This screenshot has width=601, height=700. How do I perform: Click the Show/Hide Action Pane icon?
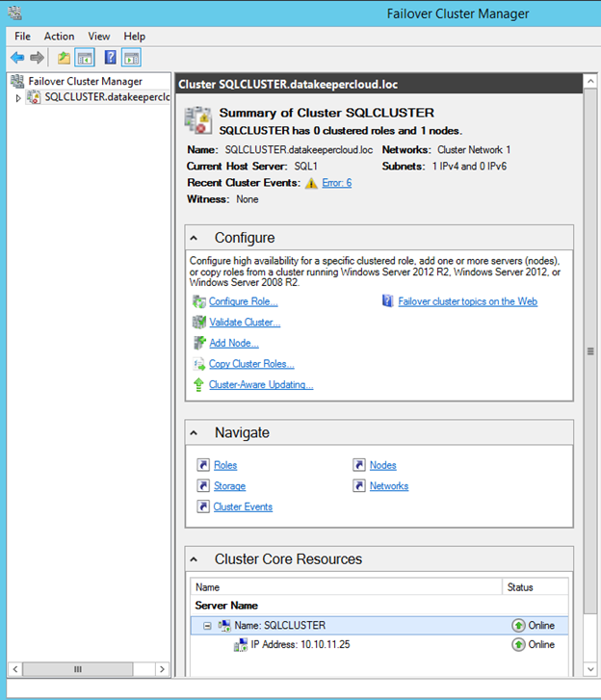[131, 58]
